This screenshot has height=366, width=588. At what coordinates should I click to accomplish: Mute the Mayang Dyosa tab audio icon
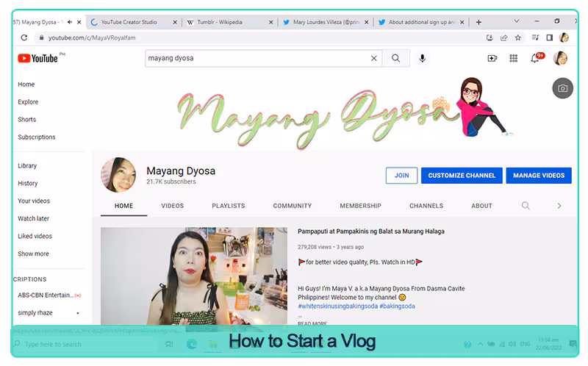coord(69,22)
